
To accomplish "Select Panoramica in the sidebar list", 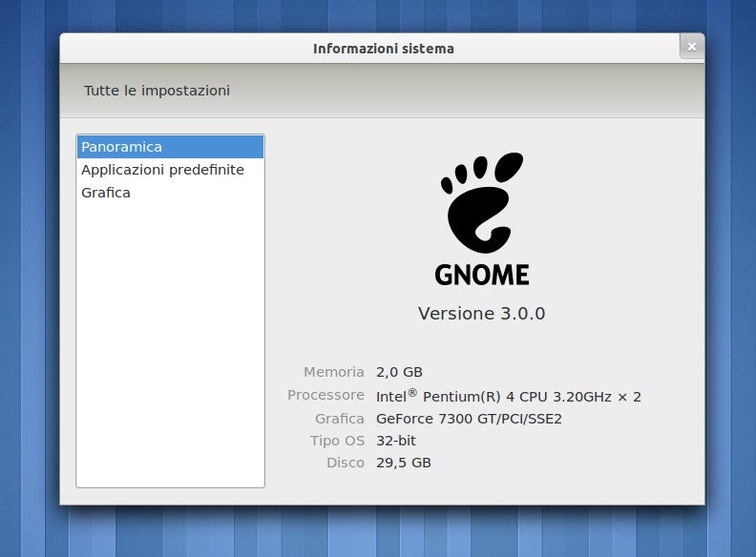I will tap(170, 147).
